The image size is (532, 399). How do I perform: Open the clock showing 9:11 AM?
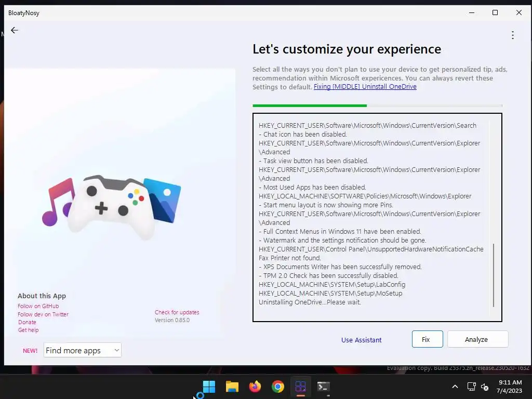(x=509, y=387)
